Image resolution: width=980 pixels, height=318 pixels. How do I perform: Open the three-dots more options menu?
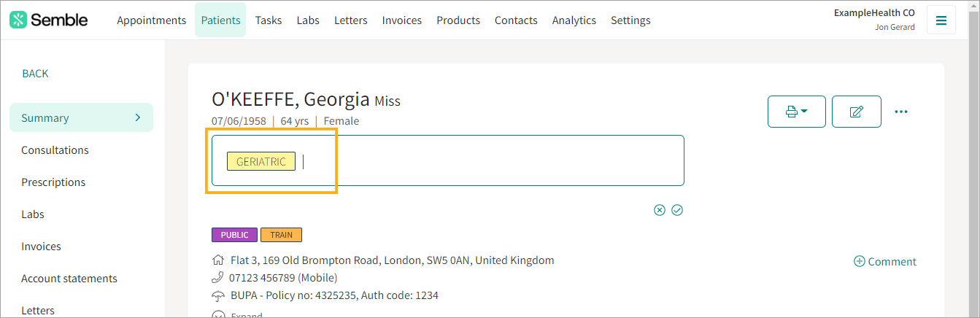coord(901,112)
